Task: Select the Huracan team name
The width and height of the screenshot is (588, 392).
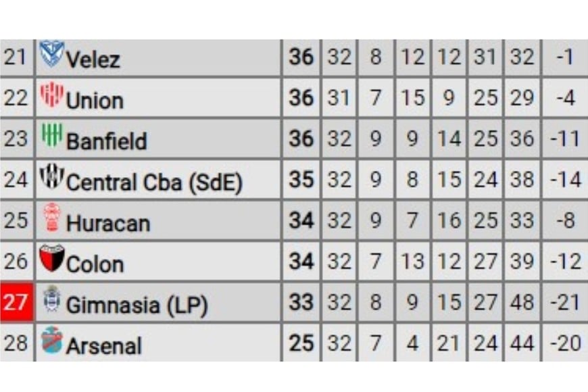Action: pos(108,223)
